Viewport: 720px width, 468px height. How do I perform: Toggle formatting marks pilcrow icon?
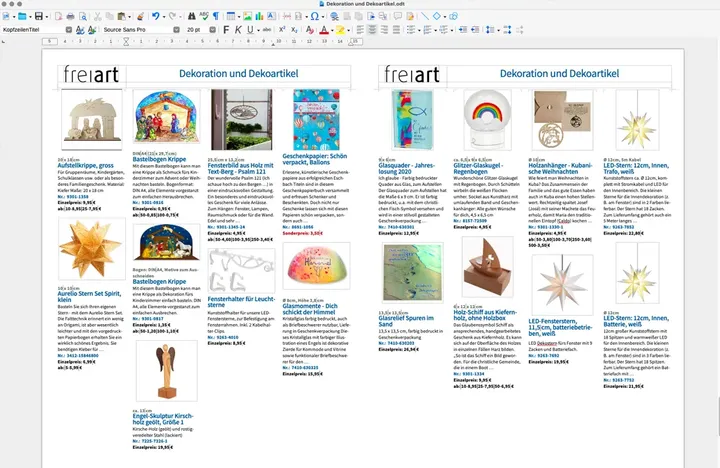(213, 17)
